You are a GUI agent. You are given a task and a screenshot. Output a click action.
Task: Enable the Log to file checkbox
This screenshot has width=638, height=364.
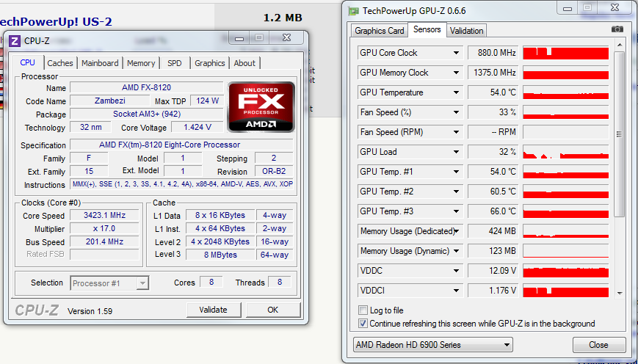point(363,310)
